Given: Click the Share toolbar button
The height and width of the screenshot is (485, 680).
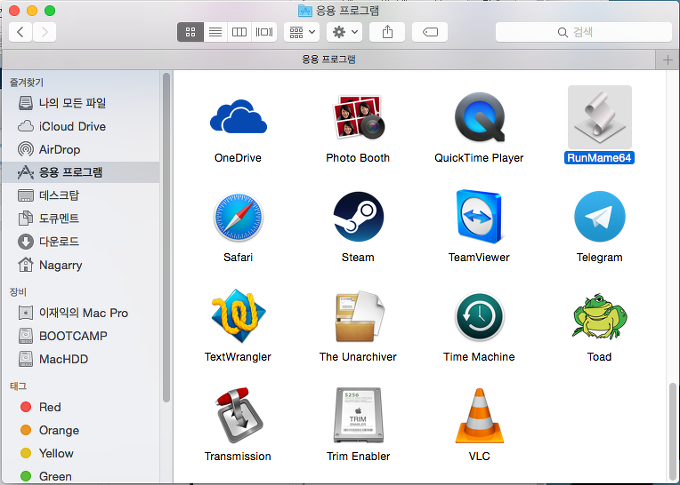Looking at the screenshot, I should [x=387, y=32].
